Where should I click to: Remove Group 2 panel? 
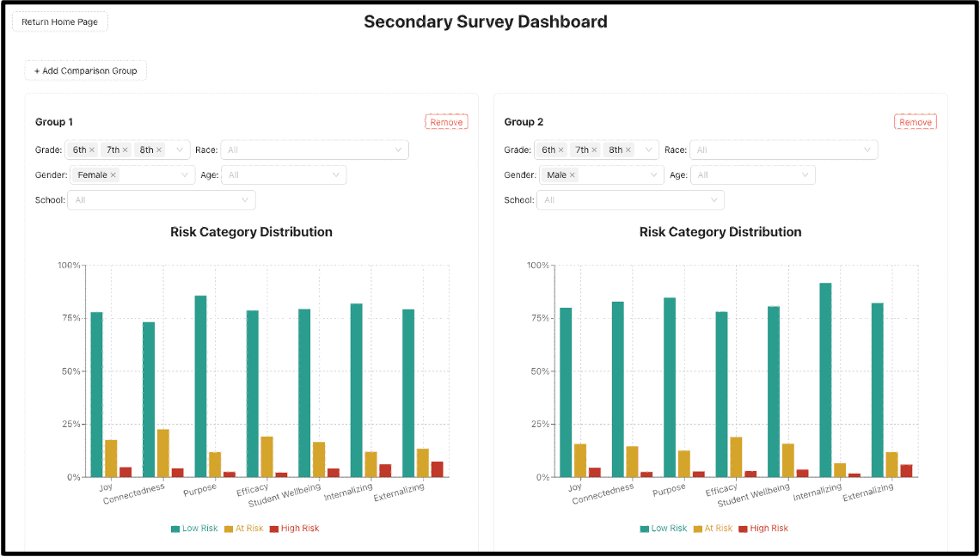(x=915, y=122)
